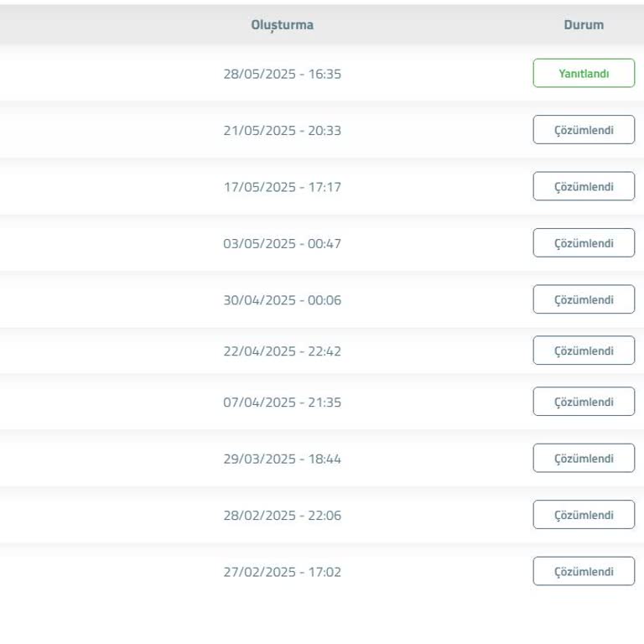Click Çözümlendi button for 27/02/2025 ticket

point(584,572)
